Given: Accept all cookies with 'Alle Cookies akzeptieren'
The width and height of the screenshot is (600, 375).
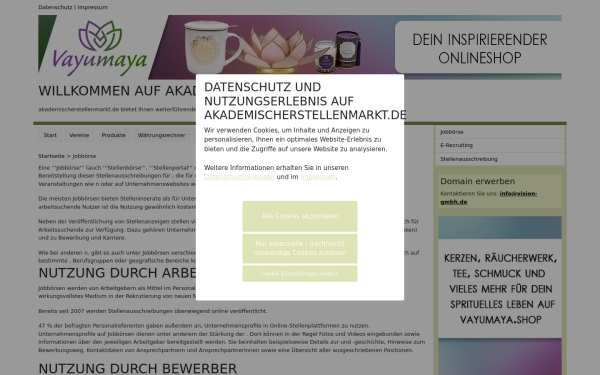Looking at the screenshot, I should (x=300, y=216).
